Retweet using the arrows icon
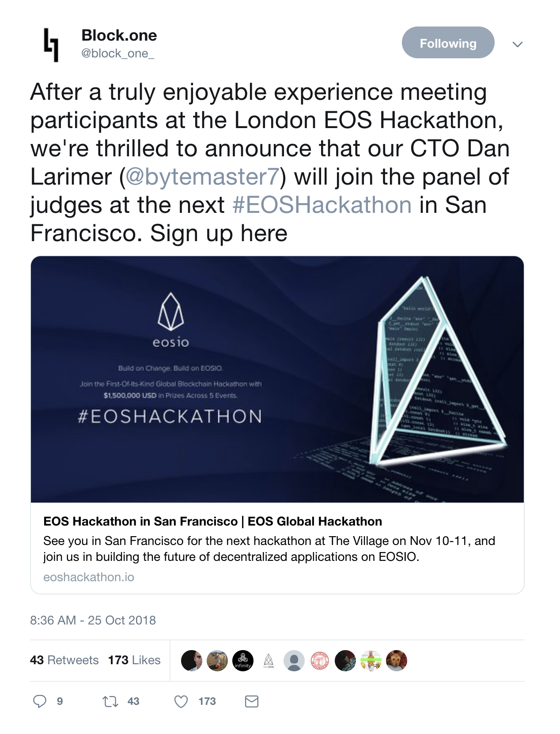 [110, 701]
